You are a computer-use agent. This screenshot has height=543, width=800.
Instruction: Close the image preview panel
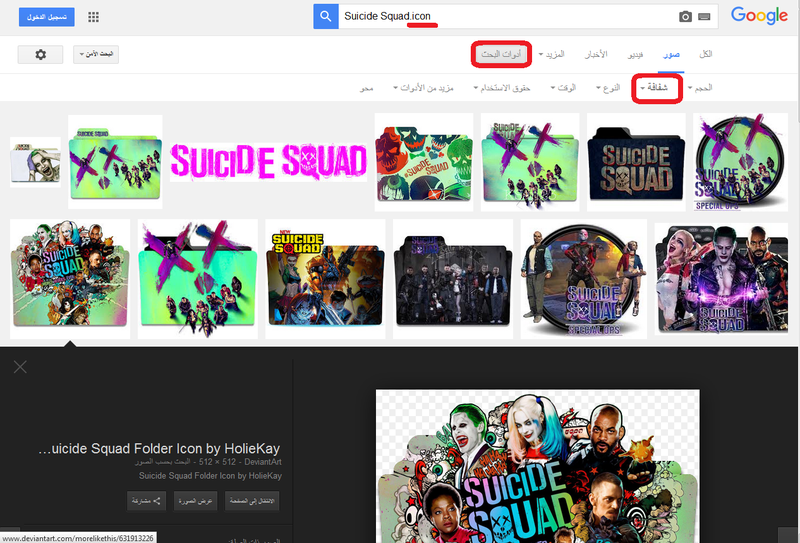coord(20,366)
